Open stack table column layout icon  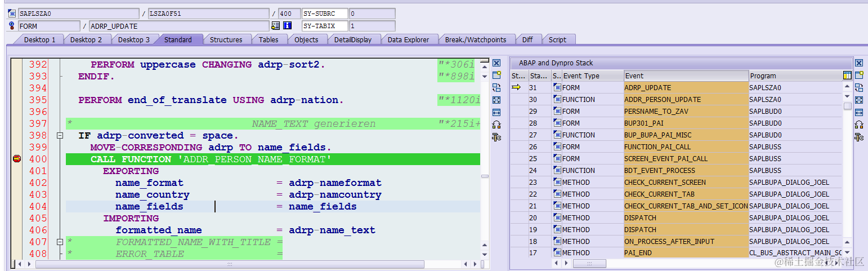click(847, 75)
